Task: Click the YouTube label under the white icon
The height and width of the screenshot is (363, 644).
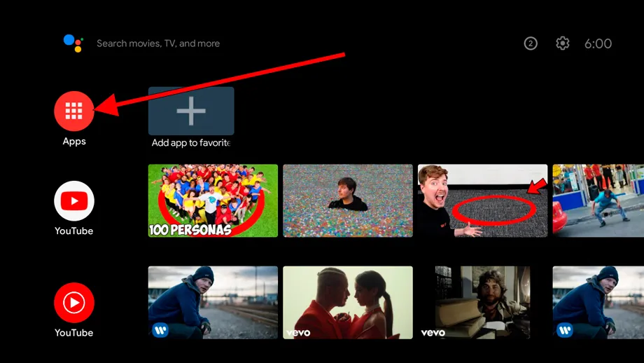Action: click(x=74, y=231)
